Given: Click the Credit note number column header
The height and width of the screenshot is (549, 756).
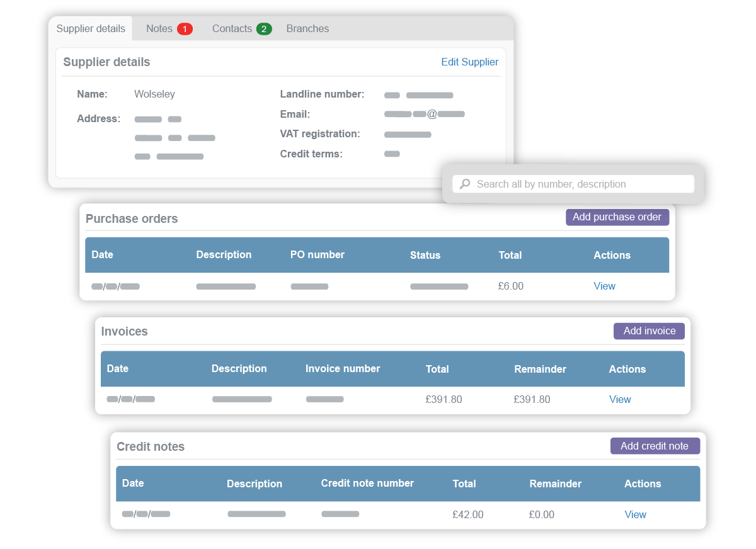Looking at the screenshot, I should [x=367, y=483].
